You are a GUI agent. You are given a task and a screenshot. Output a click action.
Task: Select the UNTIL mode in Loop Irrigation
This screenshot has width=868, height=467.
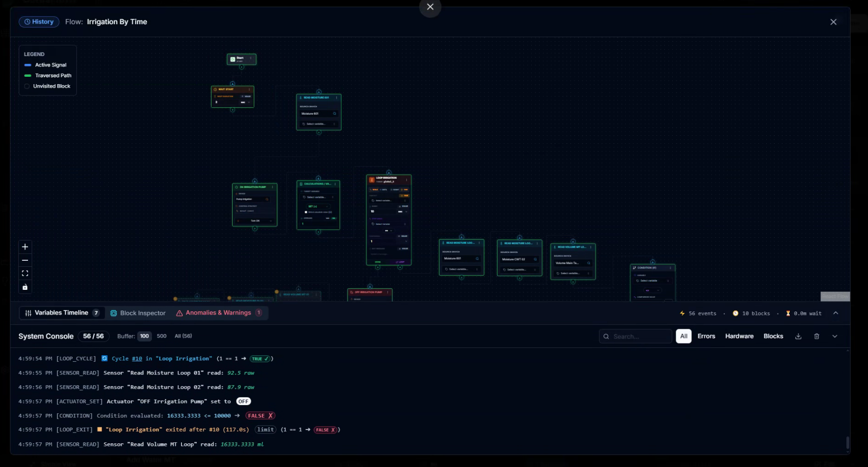pos(384,189)
